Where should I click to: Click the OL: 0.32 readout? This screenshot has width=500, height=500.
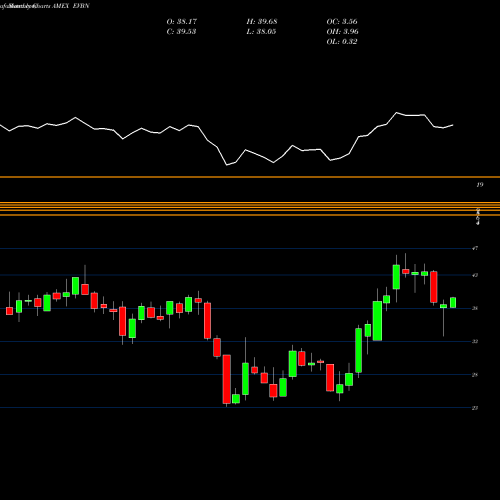pyautogui.click(x=342, y=42)
